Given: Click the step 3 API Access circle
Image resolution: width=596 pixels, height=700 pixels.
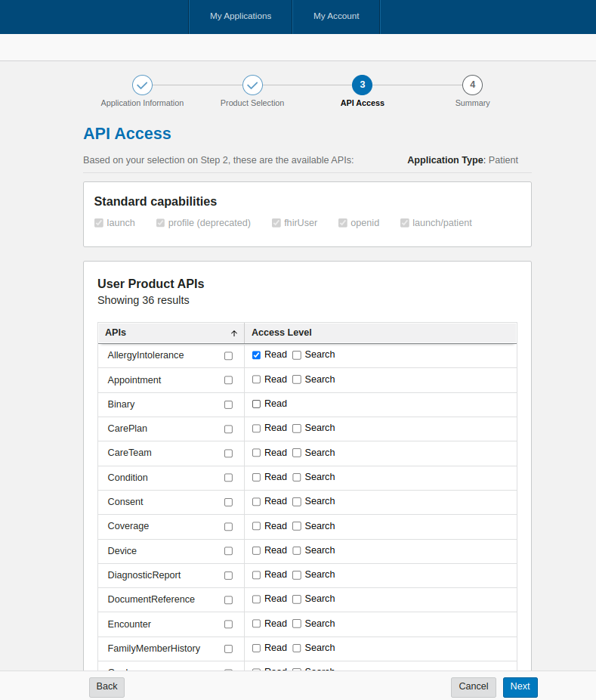Looking at the screenshot, I should pos(362,85).
